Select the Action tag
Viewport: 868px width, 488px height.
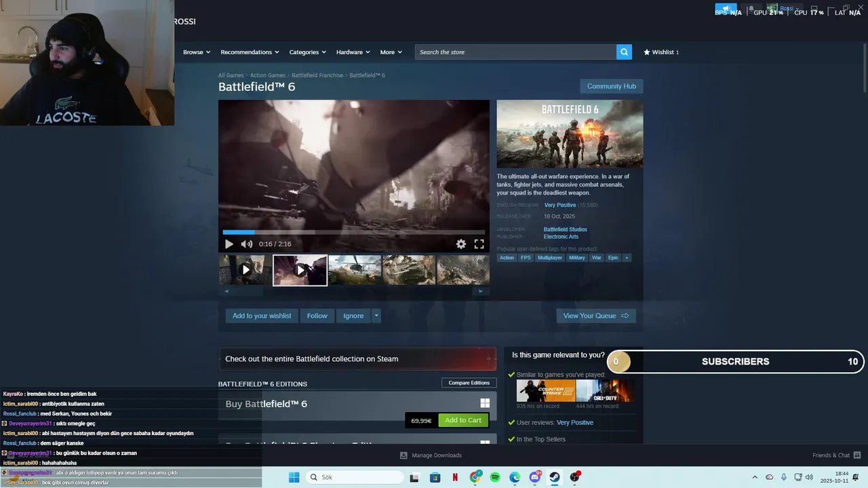tap(507, 258)
